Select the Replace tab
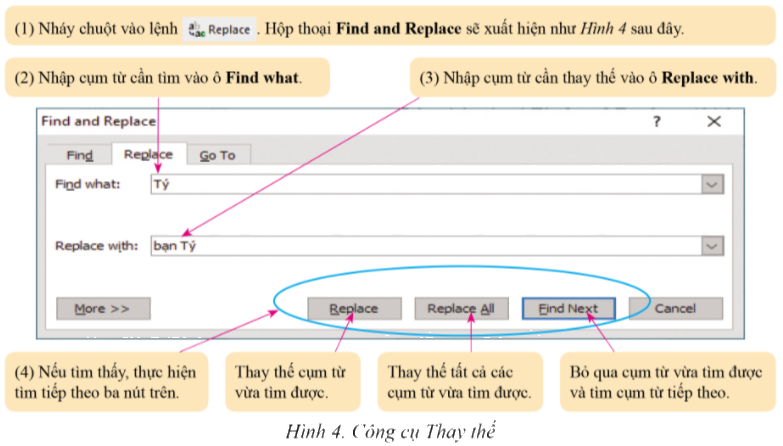The image size is (783, 446). 149,154
